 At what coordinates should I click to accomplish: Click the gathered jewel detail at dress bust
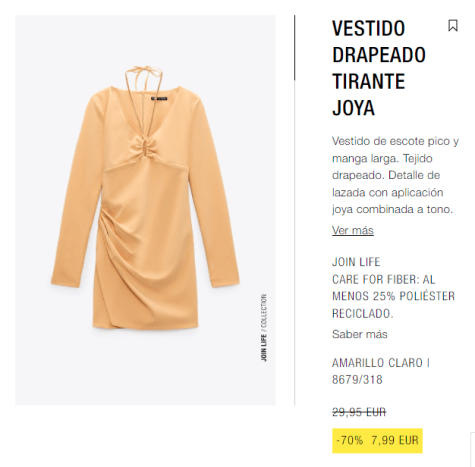(144, 148)
